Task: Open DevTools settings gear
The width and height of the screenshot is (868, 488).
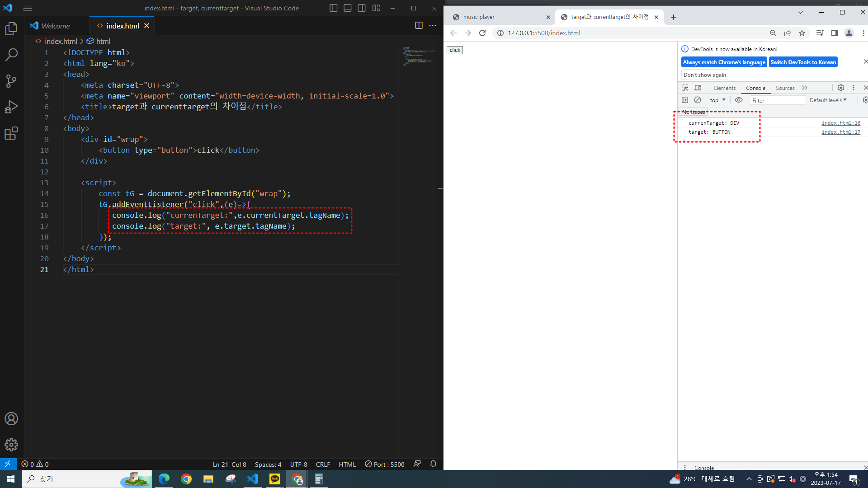Action: (841, 88)
